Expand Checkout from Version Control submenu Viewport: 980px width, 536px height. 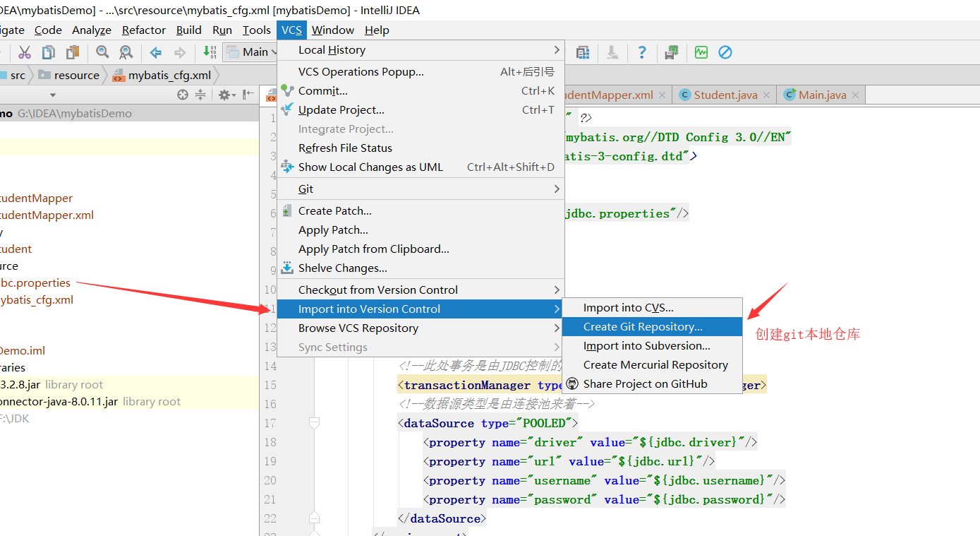[421, 290]
